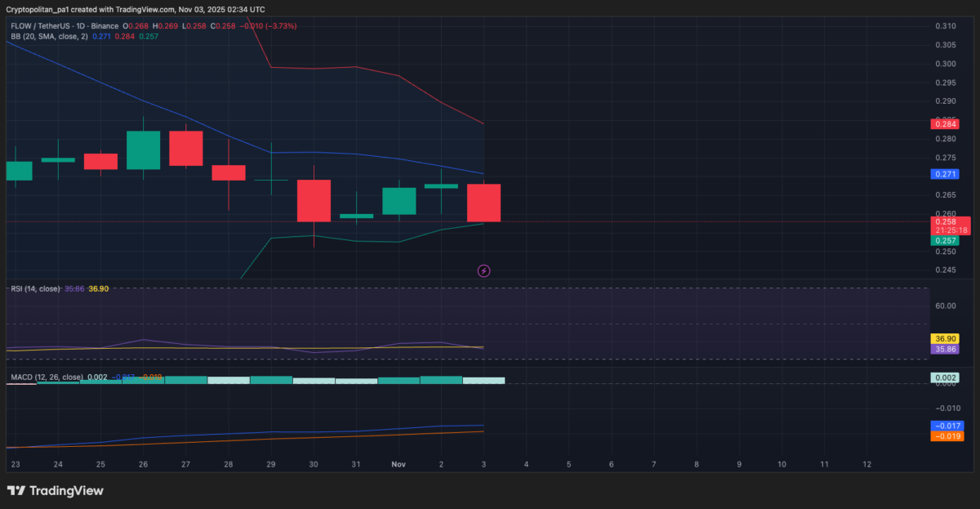Select the MACD (12, 26, close) indicator legend

click(x=47, y=377)
